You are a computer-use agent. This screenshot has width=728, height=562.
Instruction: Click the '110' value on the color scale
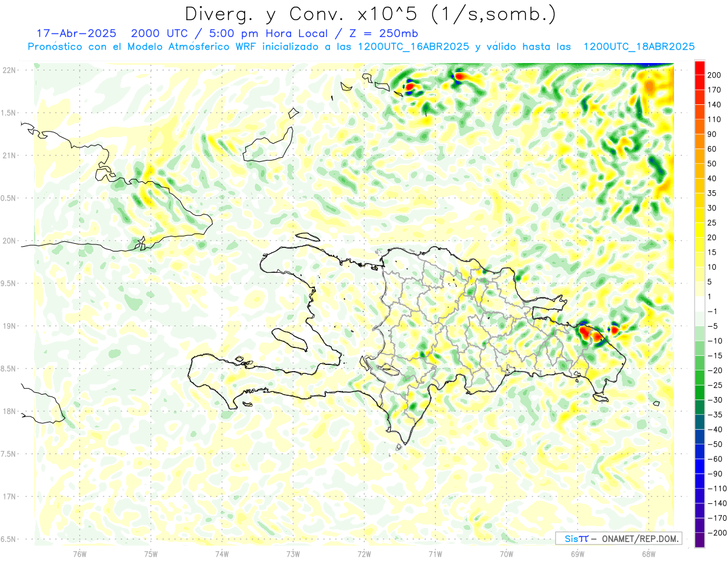pos(714,119)
